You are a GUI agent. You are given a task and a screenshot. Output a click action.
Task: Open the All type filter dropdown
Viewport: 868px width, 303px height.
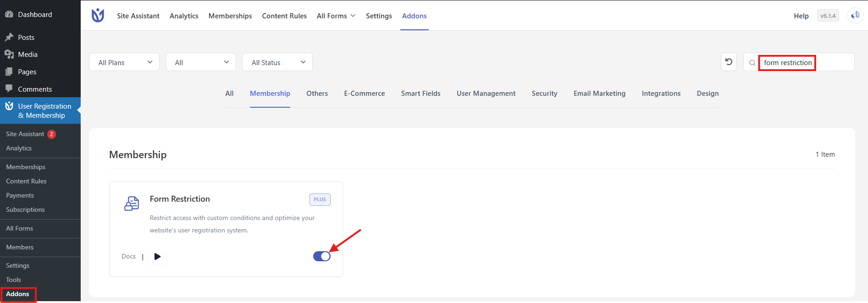201,62
